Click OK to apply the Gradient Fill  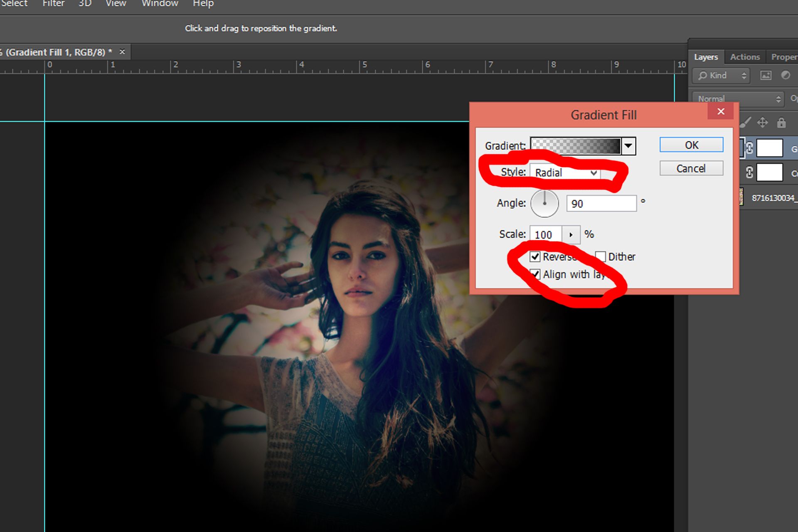(x=691, y=145)
